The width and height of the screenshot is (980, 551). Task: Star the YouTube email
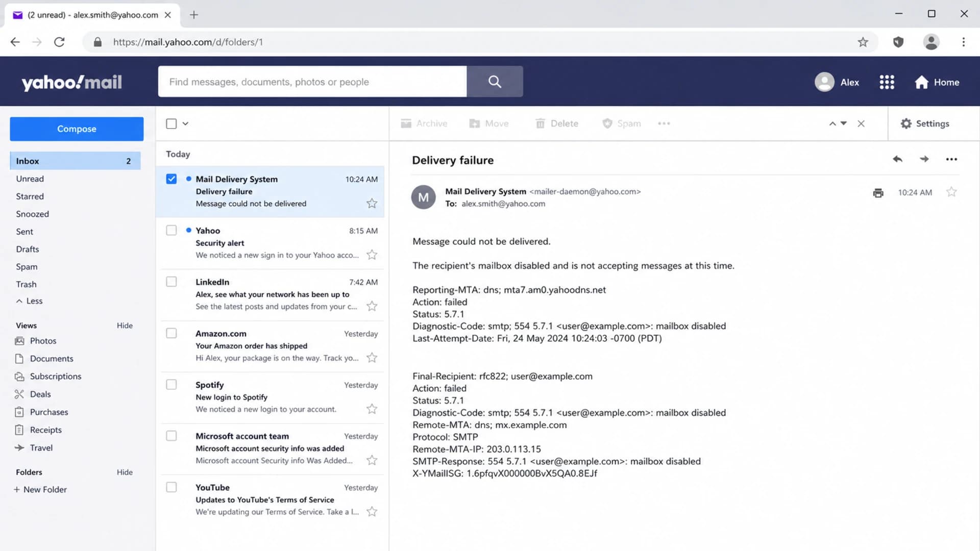click(372, 512)
